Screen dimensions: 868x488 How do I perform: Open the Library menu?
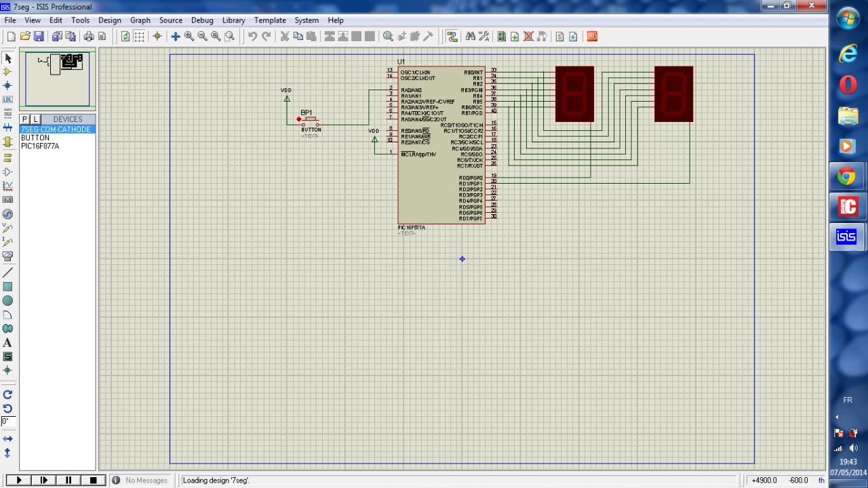[x=233, y=20]
